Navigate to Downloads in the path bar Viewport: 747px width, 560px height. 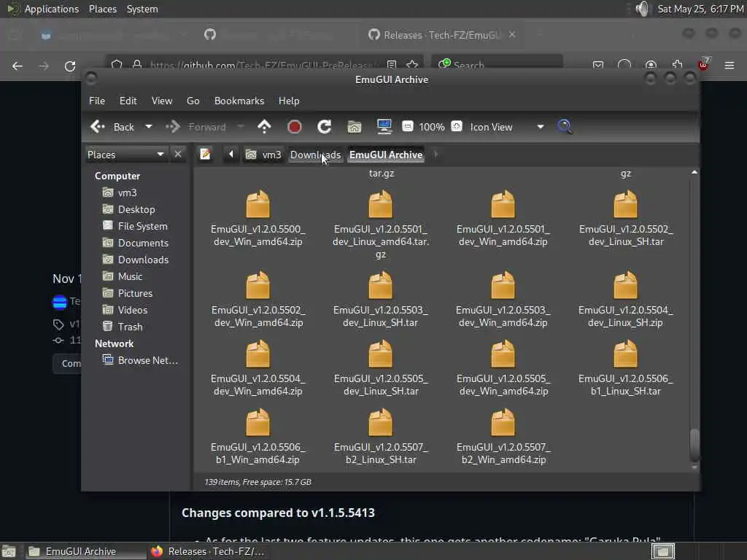click(315, 155)
